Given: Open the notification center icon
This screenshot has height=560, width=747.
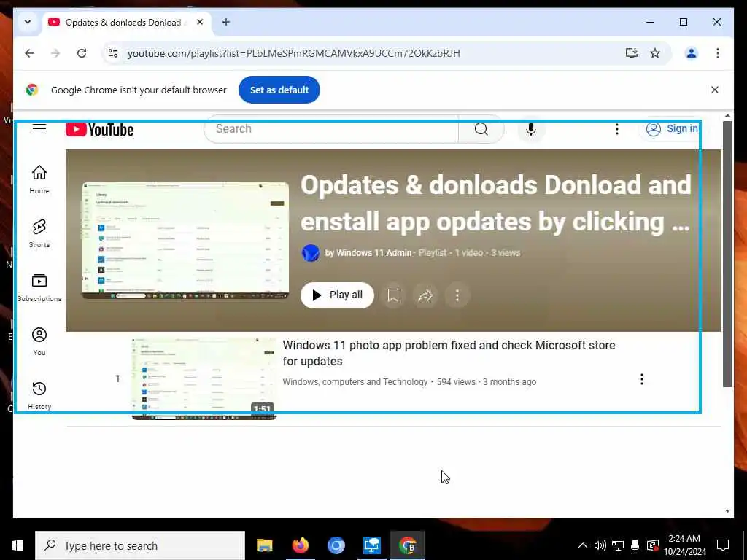Looking at the screenshot, I should coord(723,545).
